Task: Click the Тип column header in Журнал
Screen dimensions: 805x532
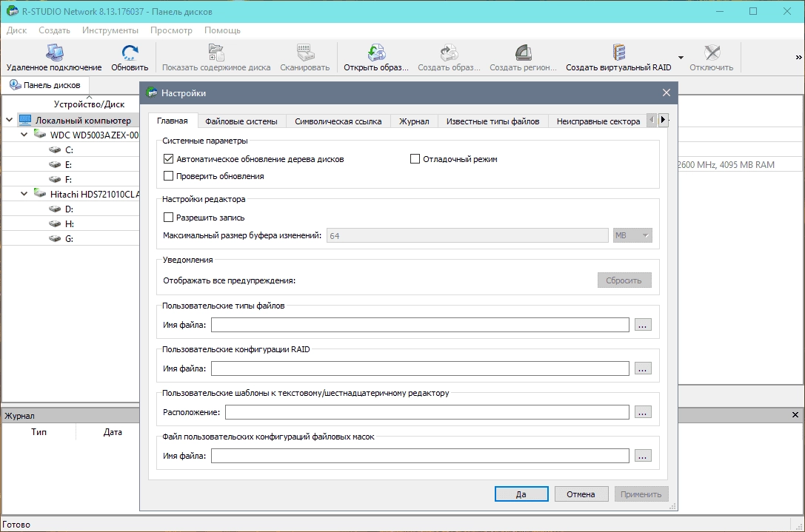Action: click(39, 432)
